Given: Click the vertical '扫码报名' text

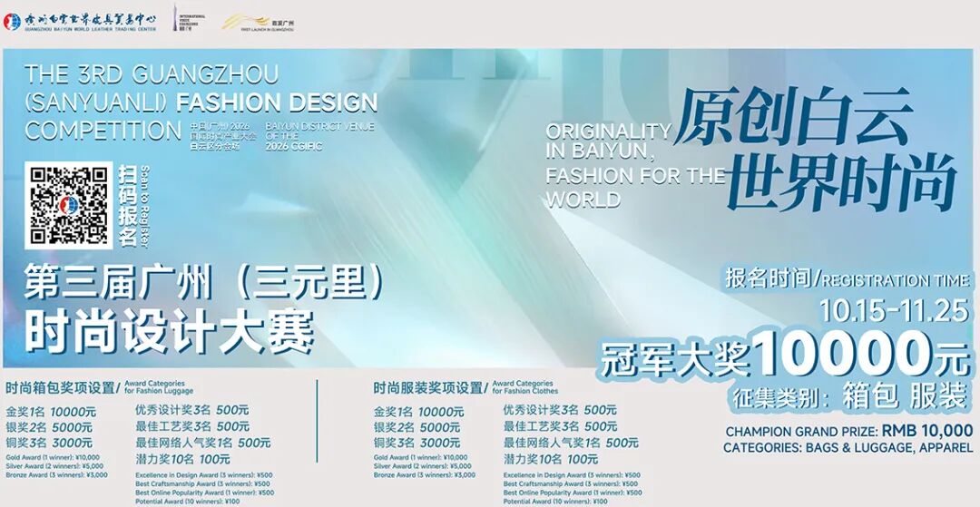Looking at the screenshot, I should coord(127,205).
